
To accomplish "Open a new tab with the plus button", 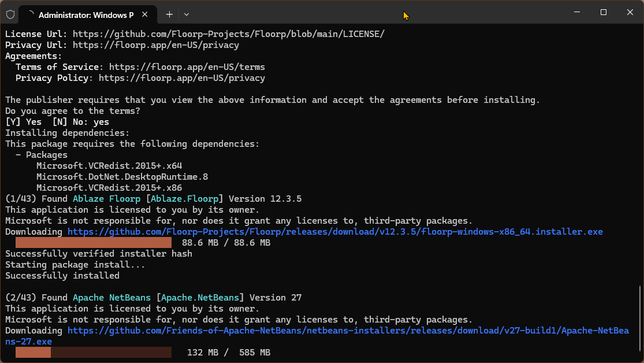I will click(169, 14).
